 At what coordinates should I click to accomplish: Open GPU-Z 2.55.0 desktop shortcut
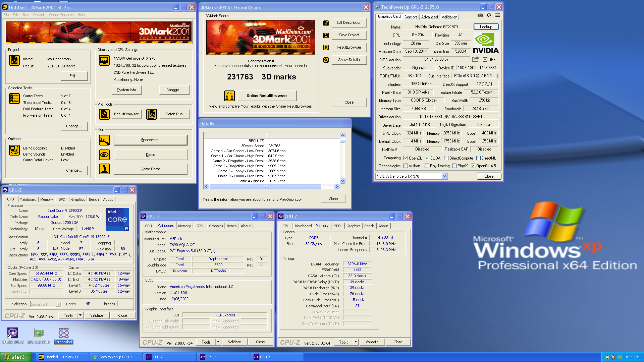(38, 336)
